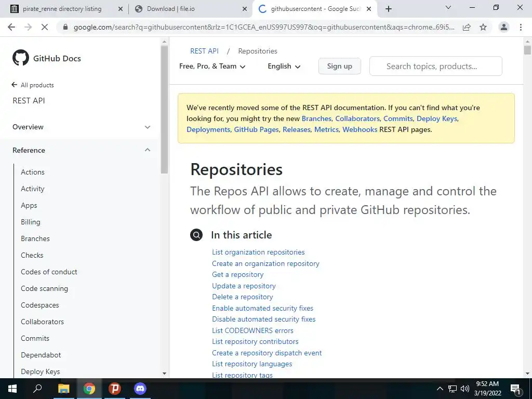Click the GitHub Octocat logo
Viewport: 532px width, 399px height.
pos(21,58)
